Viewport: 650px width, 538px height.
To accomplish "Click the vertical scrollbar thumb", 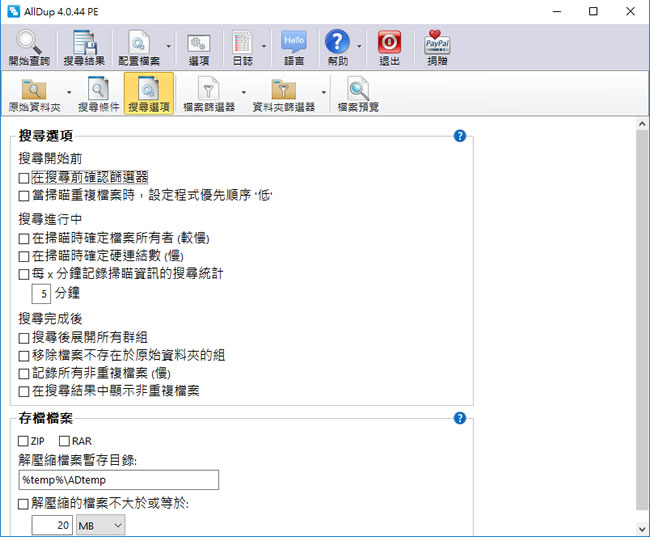I will 642,320.
